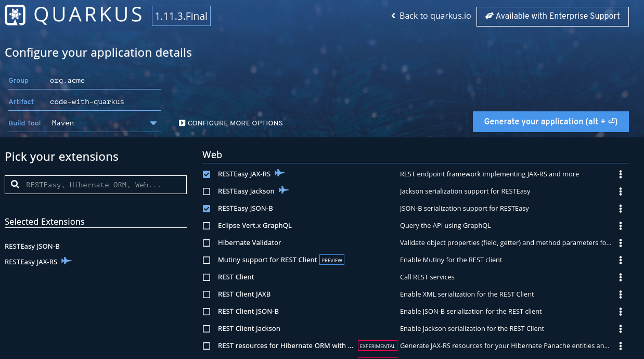
Task: Click the REST Client Jackson extension name
Action: [249, 329]
